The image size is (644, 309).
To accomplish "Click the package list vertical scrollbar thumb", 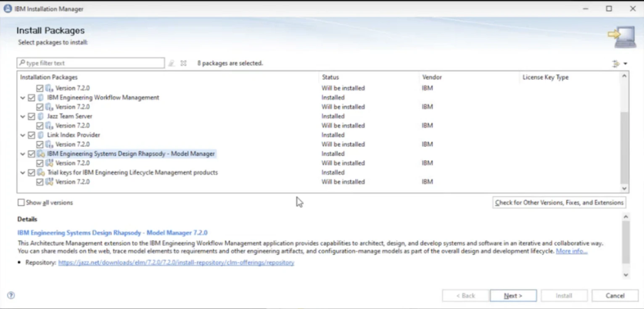I will (624, 147).
